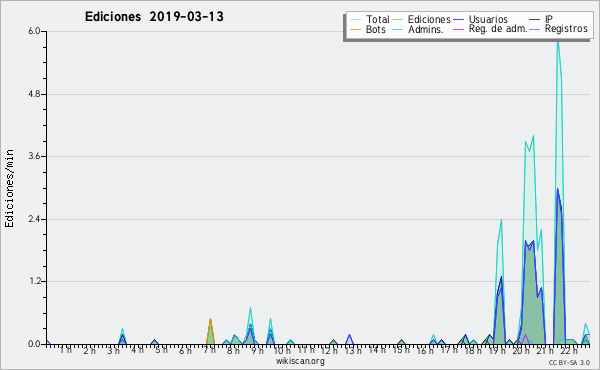The height and width of the screenshot is (370, 600).
Task: Click the Reg. de adm. magenta legend line
Action: point(458,29)
